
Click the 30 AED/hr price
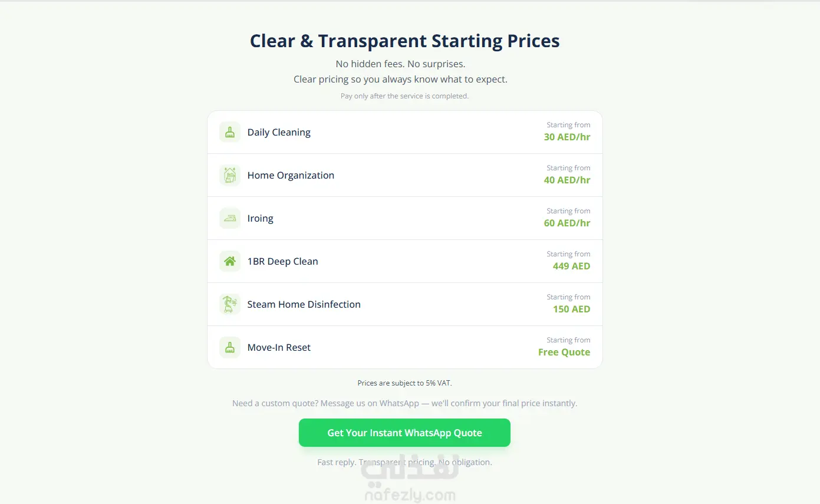[x=567, y=137]
